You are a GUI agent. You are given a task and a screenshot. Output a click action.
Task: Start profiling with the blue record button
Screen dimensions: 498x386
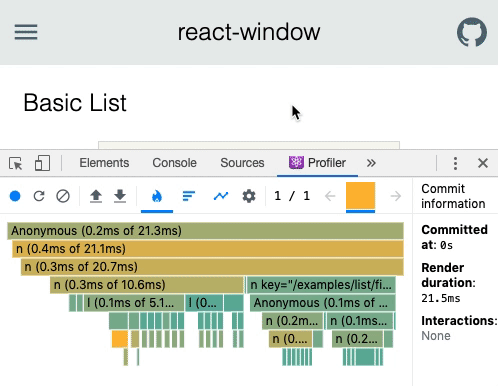coord(15,196)
